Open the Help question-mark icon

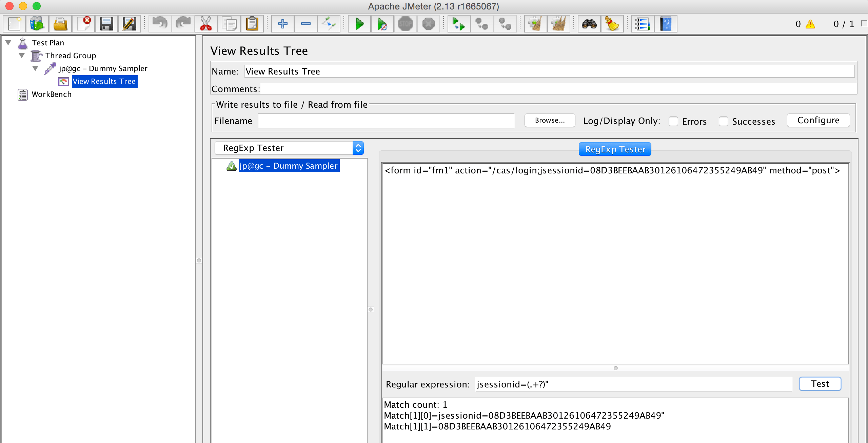click(666, 24)
